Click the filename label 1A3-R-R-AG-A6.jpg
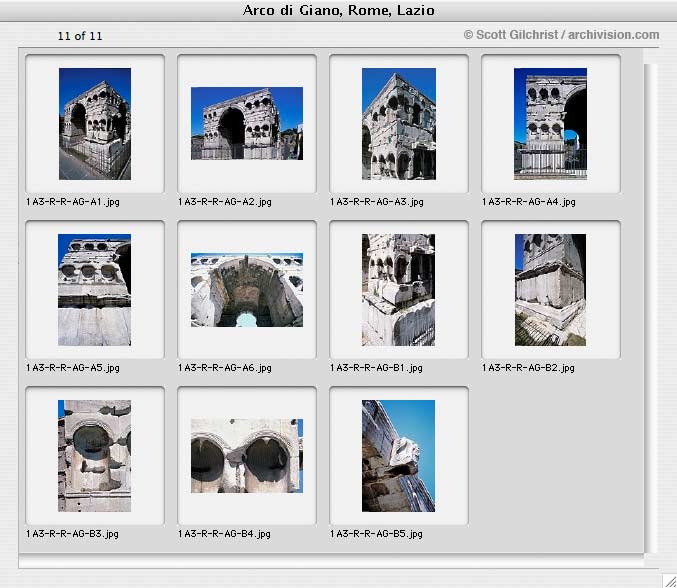This screenshot has width=677, height=588. [225, 368]
